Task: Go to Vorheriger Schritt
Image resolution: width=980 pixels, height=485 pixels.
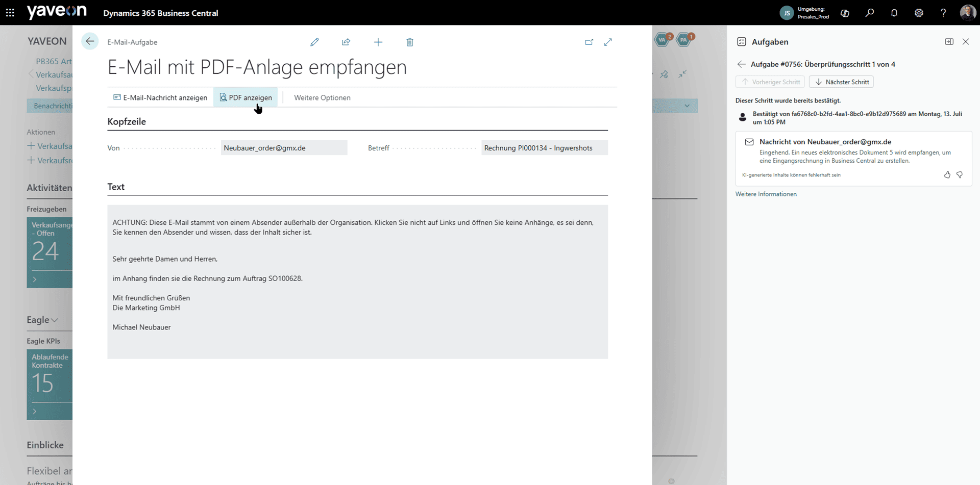Action: 770,82
